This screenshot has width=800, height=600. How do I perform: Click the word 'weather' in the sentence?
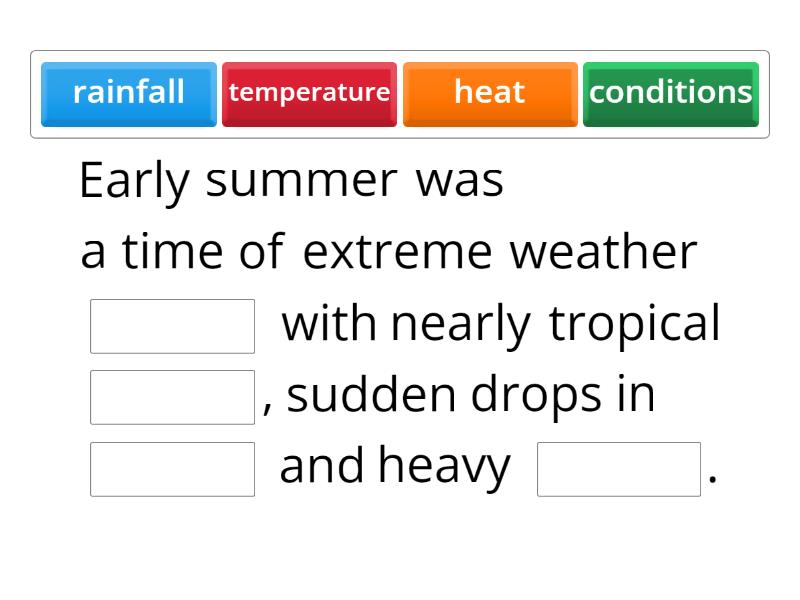tap(603, 250)
